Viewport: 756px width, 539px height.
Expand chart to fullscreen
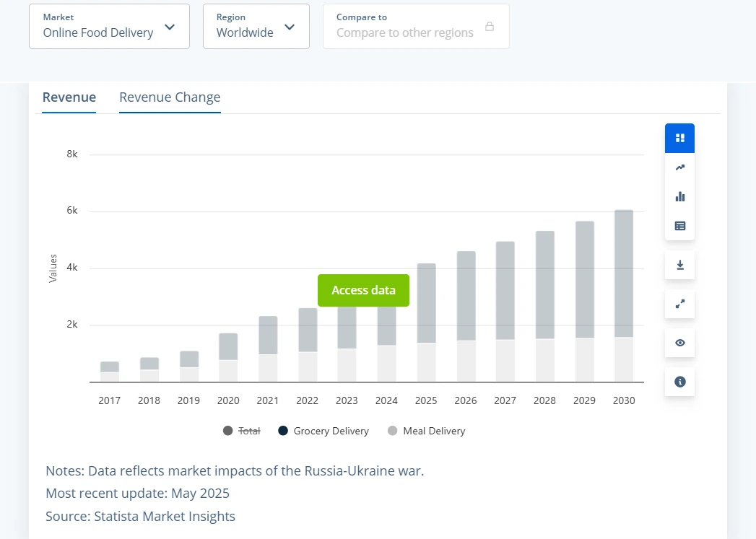tap(679, 304)
